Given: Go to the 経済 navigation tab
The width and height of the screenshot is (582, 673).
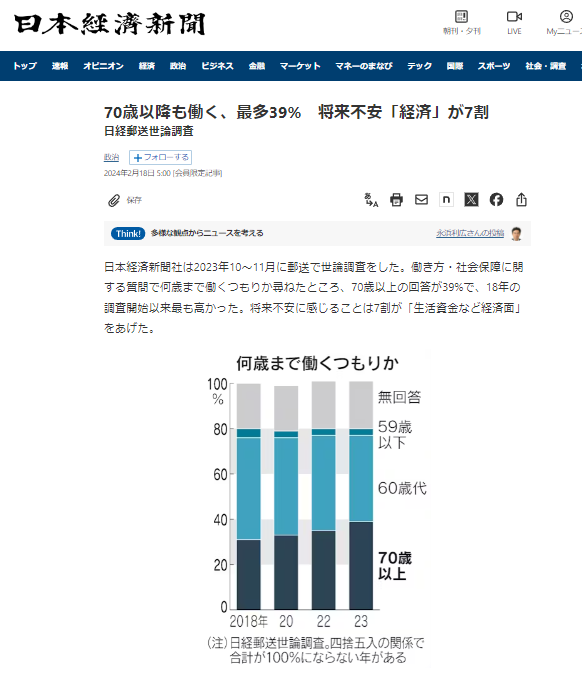Looking at the screenshot, I should [x=147, y=66].
